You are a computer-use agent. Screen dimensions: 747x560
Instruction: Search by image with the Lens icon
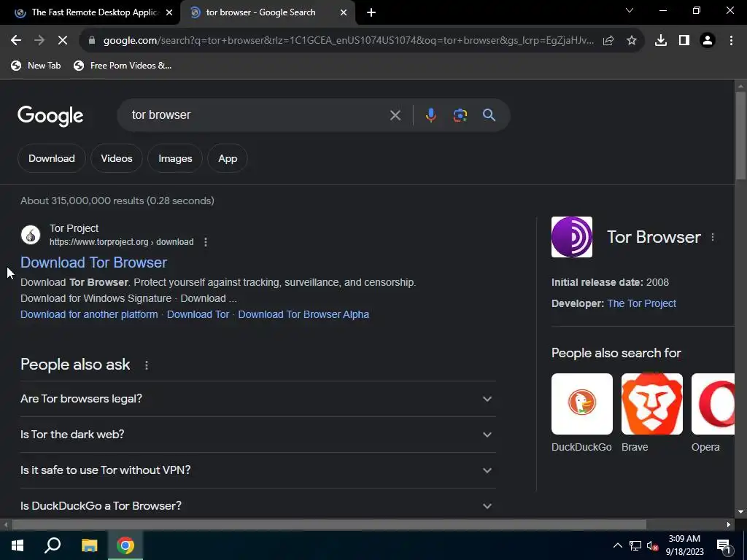tap(460, 115)
